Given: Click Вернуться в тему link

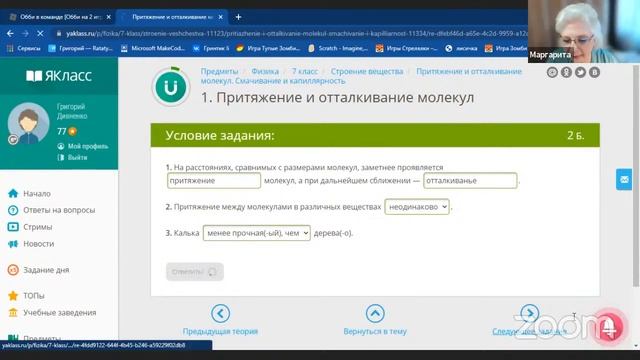Looking at the screenshot, I should tap(375, 331).
